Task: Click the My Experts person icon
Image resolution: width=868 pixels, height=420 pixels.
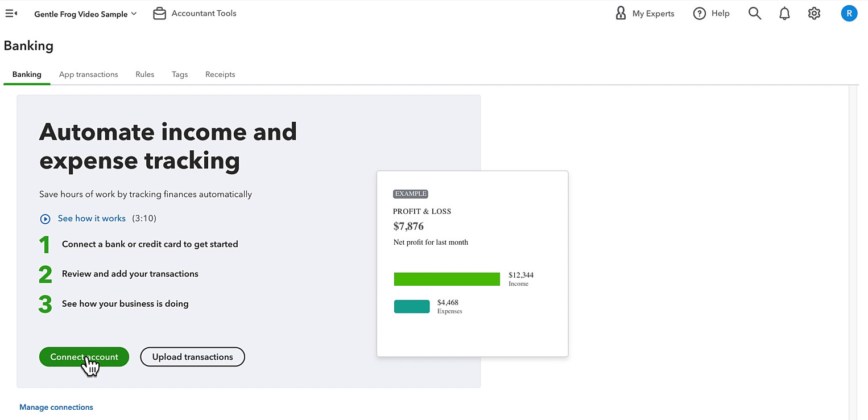Action: point(621,13)
